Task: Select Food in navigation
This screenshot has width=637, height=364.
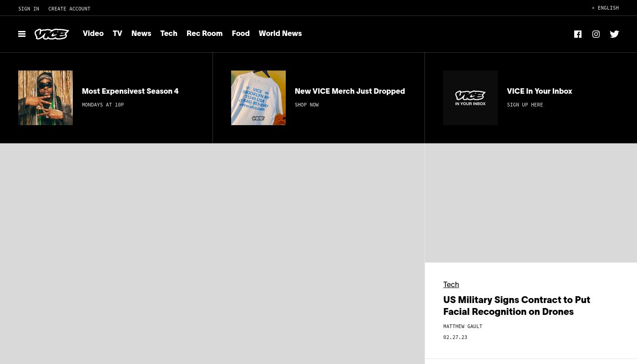Action: point(241,34)
